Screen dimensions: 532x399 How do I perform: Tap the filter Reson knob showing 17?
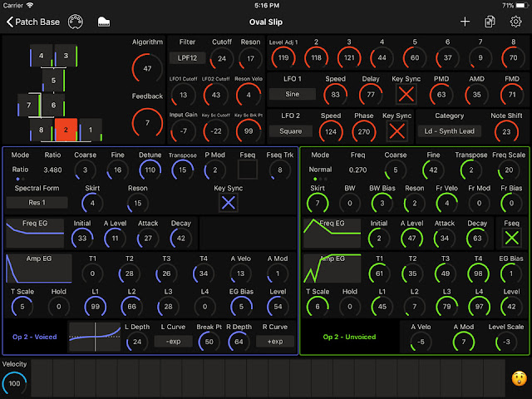250,58
